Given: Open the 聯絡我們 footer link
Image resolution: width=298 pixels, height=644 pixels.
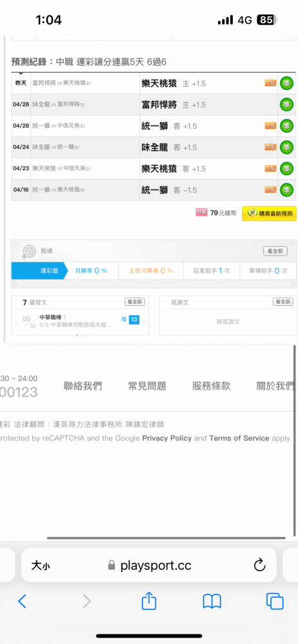Looking at the screenshot, I should (x=83, y=386).
